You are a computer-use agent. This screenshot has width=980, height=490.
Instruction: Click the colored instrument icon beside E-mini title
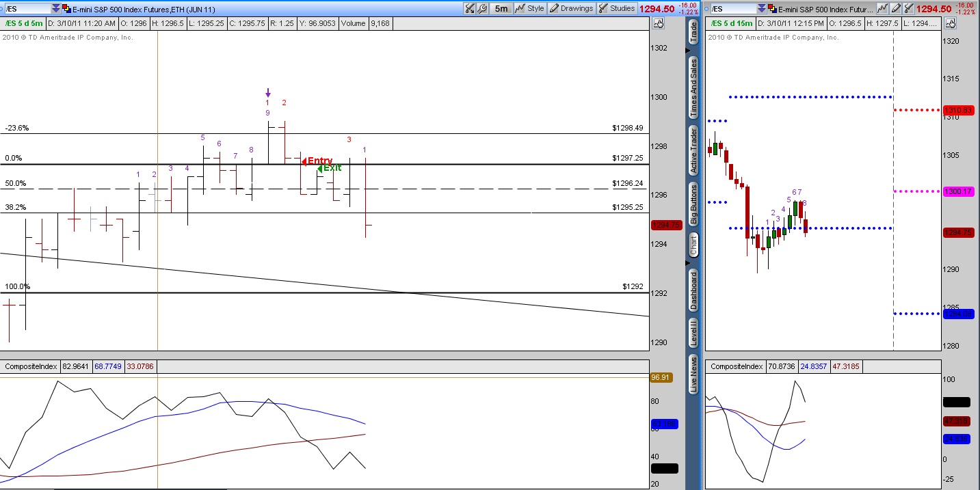pos(66,8)
